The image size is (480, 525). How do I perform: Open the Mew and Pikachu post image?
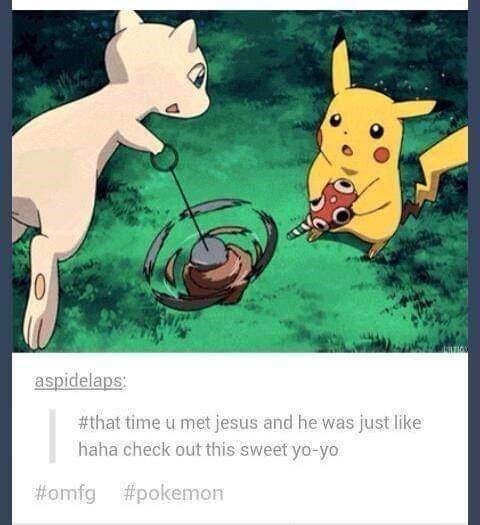click(240, 181)
